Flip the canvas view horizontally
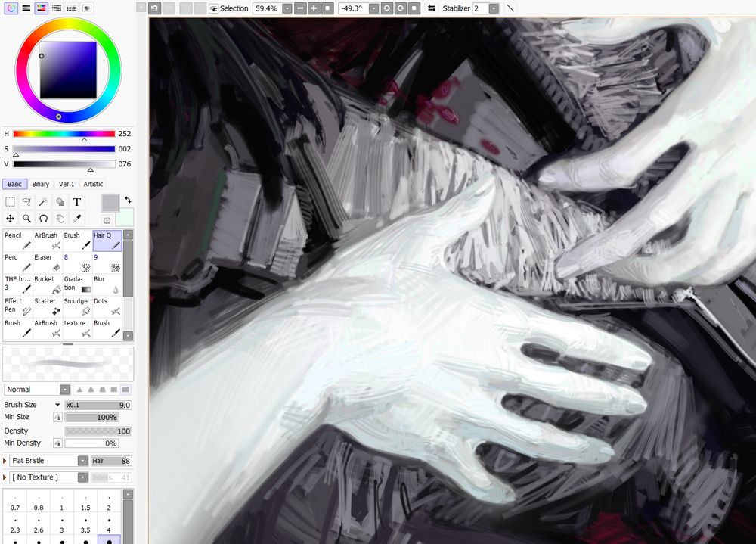 click(x=432, y=8)
